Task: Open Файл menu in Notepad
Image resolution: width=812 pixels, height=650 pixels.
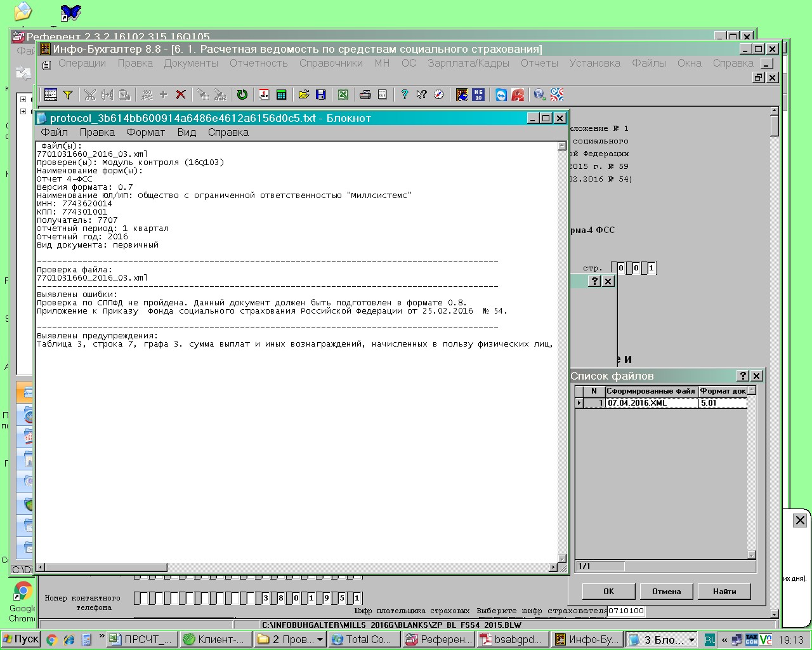Action: tap(55, 132)
